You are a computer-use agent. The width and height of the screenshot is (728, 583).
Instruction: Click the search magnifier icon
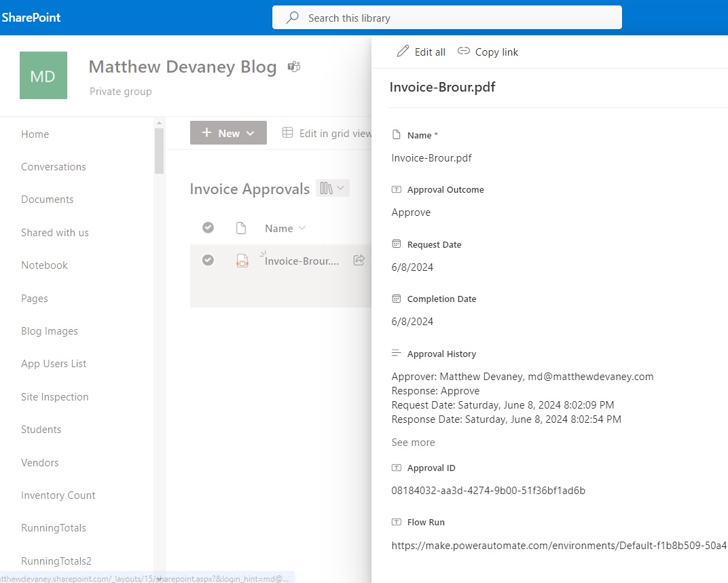[x=291, y=17]
